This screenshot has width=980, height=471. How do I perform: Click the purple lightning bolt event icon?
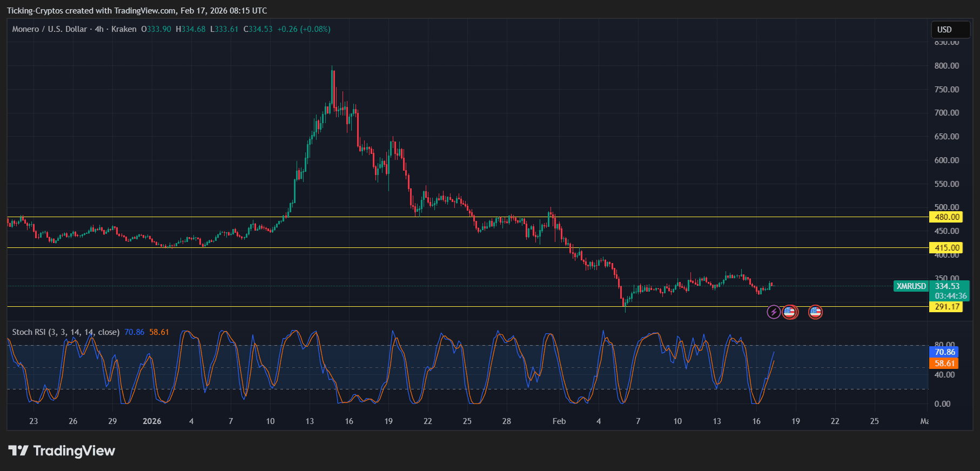click(x=774, y=312)
